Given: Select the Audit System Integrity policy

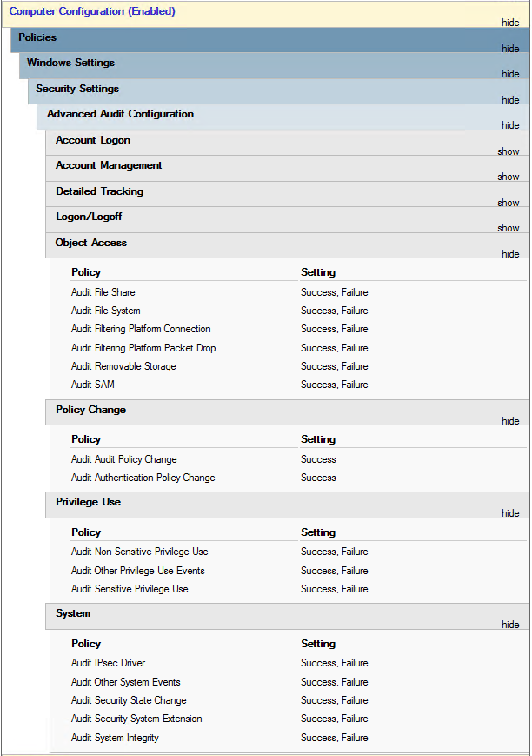Looking at the screenshot, I should click(x=115, y=738).
